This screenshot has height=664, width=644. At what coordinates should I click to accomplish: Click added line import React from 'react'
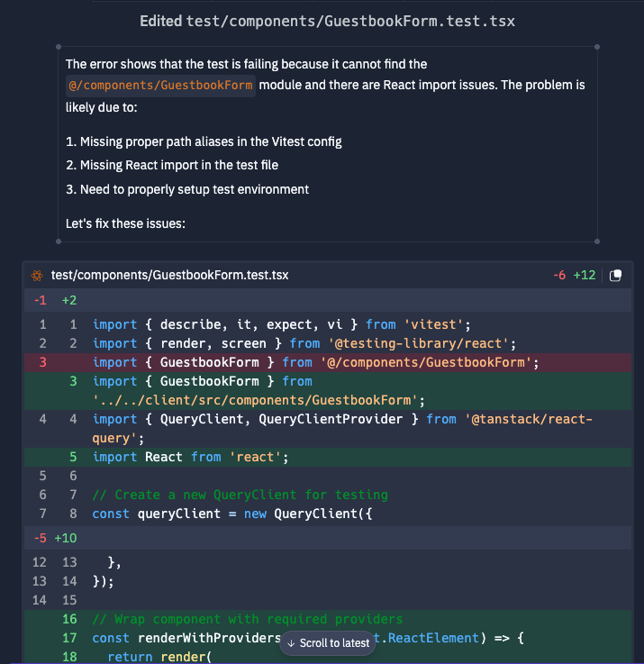pos(328,458)
